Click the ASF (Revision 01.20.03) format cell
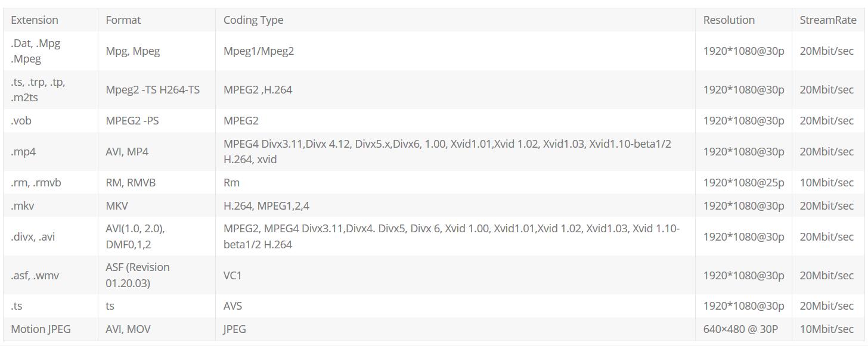The width and height of the screenshot is (868, 346). click(x=138, y=275)
